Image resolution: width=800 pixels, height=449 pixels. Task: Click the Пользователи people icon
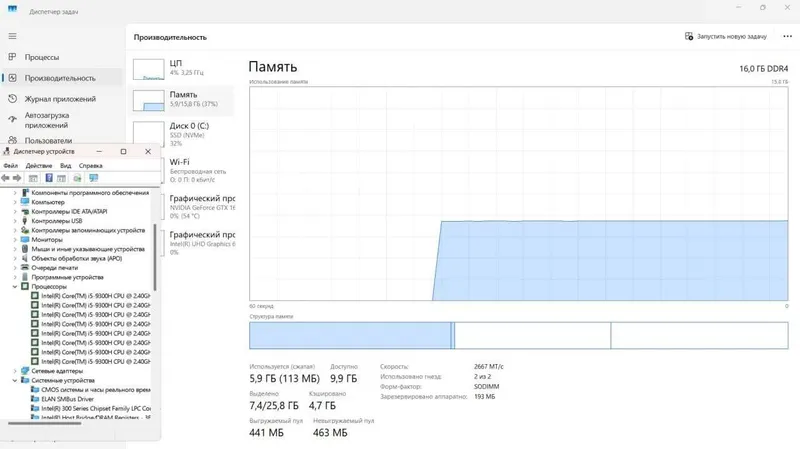point(12,140)
